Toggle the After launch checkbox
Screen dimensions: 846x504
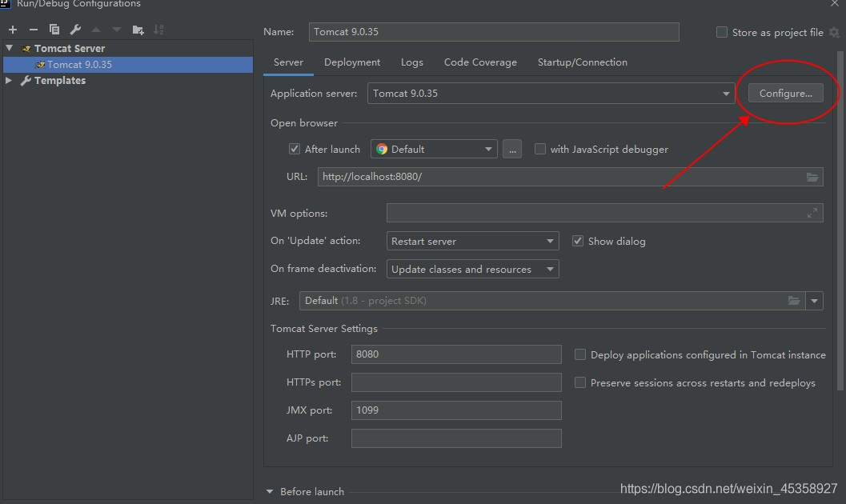[x=294, y=149]
